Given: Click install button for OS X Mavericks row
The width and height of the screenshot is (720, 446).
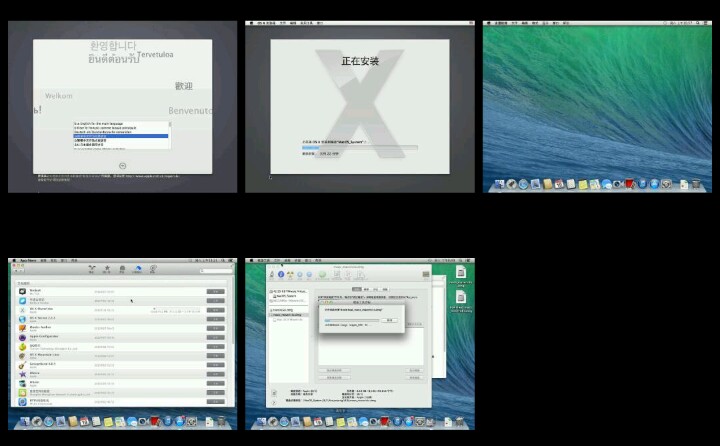Looking at the screenshot, I should pyautogui.click(x=215, y=310).
